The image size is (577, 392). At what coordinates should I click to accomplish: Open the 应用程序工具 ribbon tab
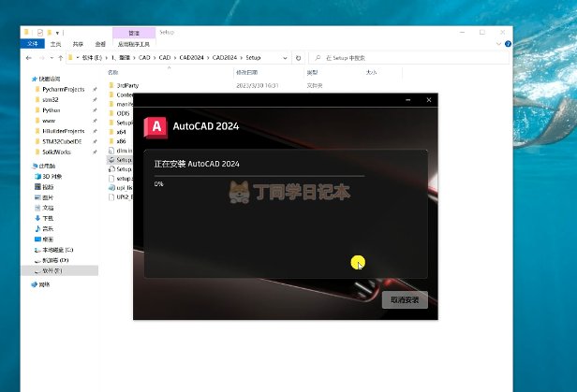(x=134, y=44)
